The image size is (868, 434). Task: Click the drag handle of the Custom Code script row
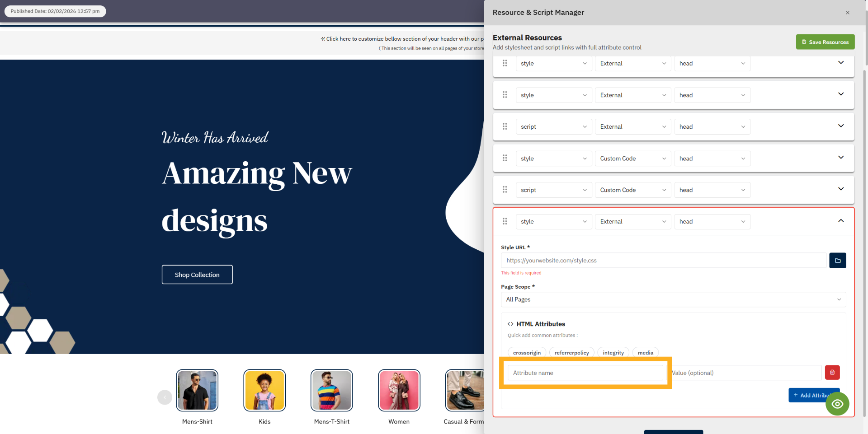click(x=505, y=190)
